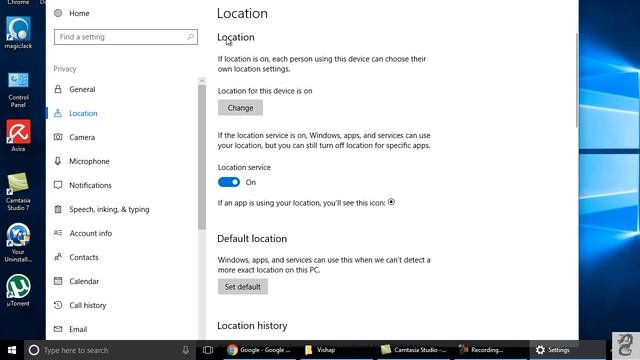Switch to Camtasia Studio taskbar window
Viewport: 640px width, 360px height.
click(x=414, y=350)
